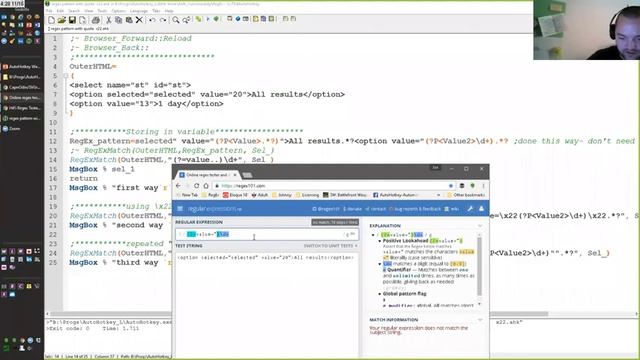The height and width of the screenshot is (360, 640).
Task: Switch to AutoHotkey taskbar window entry
Action: (x=21, y=67)
